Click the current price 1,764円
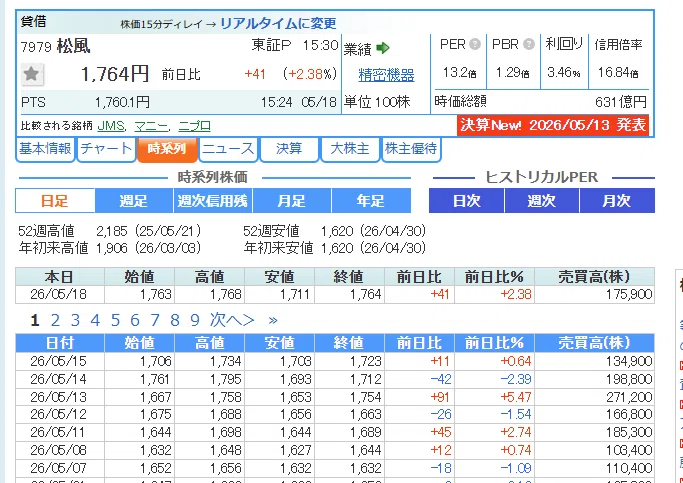Viewport: 683px width, 483px height. (115, 74)
